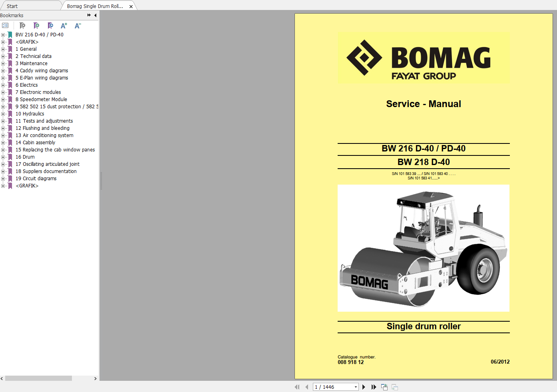Image resolution: width=557 pixels, height=392 pixels.
Task: Expand the 4 Caddy wiring diagrams node
Action: 3,71
